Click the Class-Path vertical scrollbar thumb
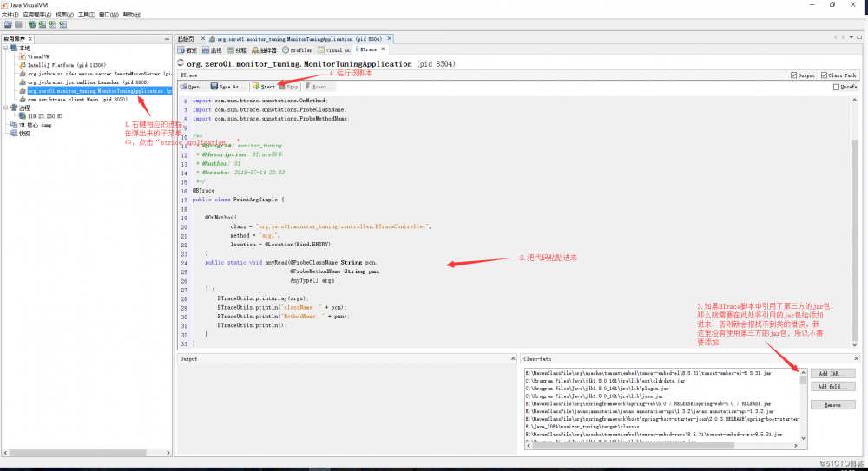This screenshot has height=471, width=868. [x=803, y=380]
